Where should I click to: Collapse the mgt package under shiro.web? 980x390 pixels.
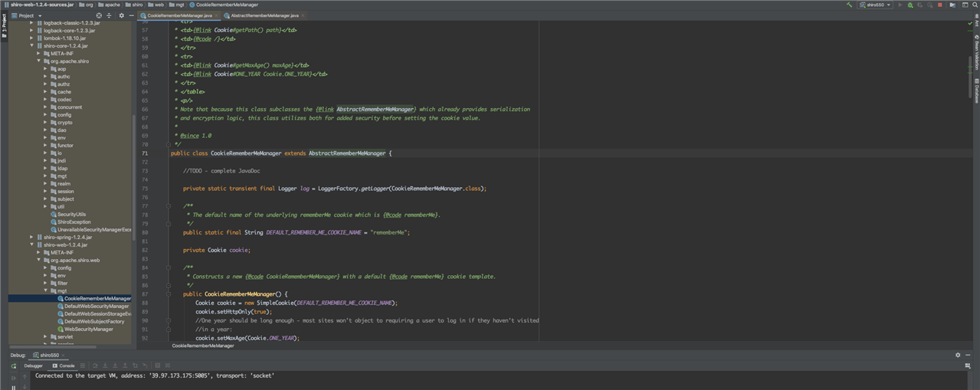pos(45,291)
